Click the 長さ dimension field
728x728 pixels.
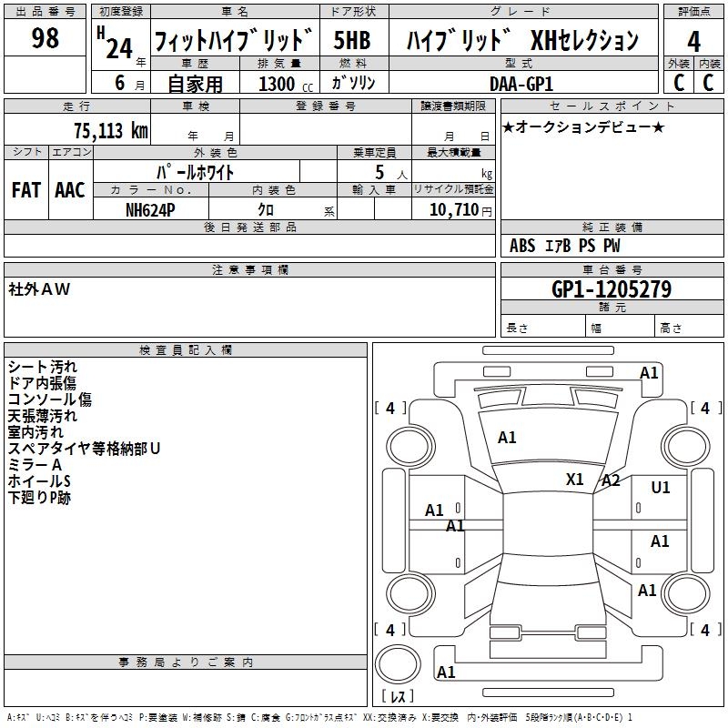542,328
